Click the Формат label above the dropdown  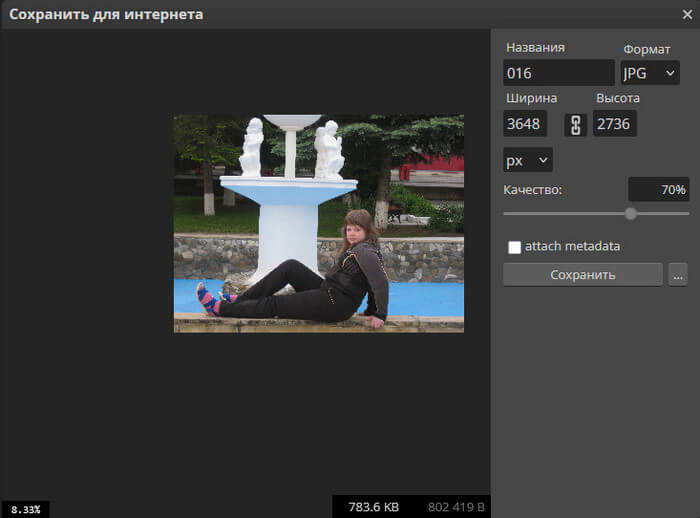click(647, 49)
